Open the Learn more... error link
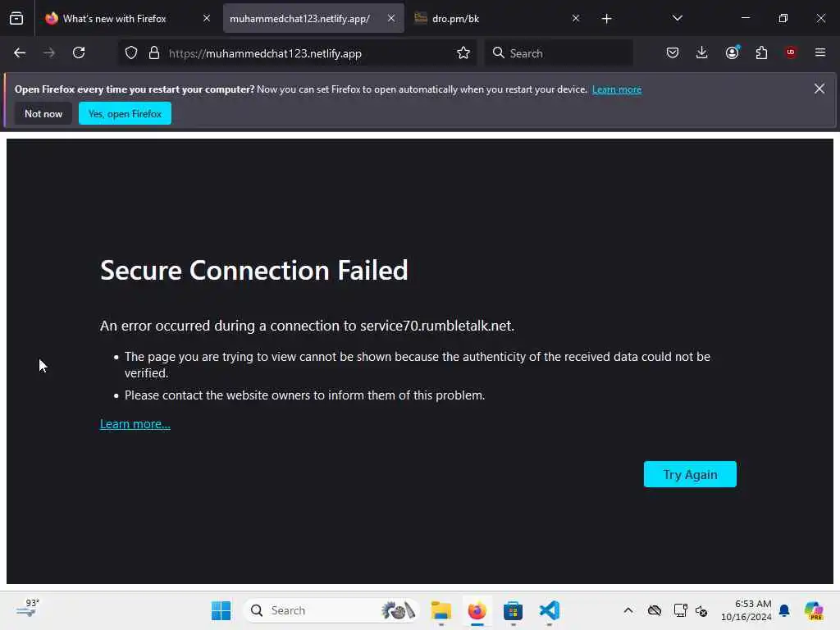 click(x=135, y=424)
